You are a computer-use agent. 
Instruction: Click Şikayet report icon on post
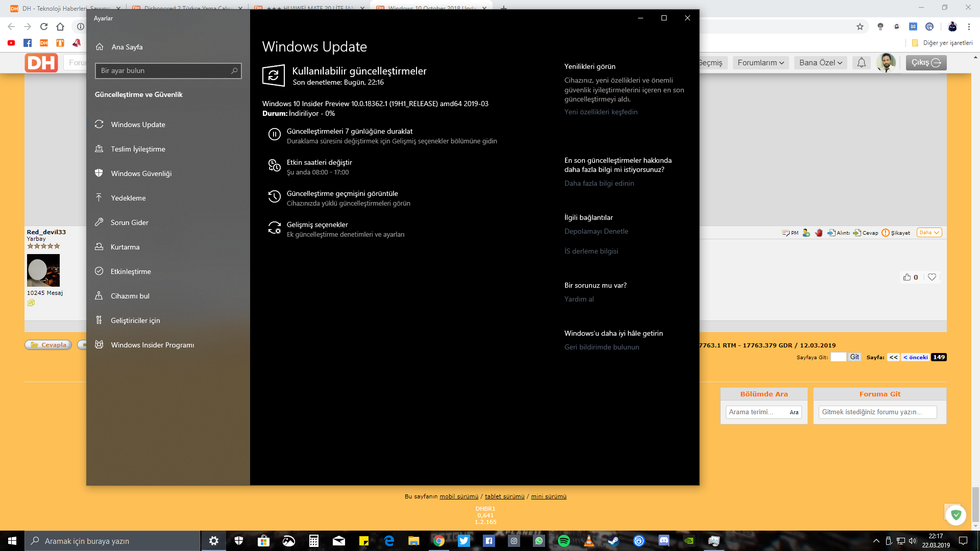click(x=896, y=233)
